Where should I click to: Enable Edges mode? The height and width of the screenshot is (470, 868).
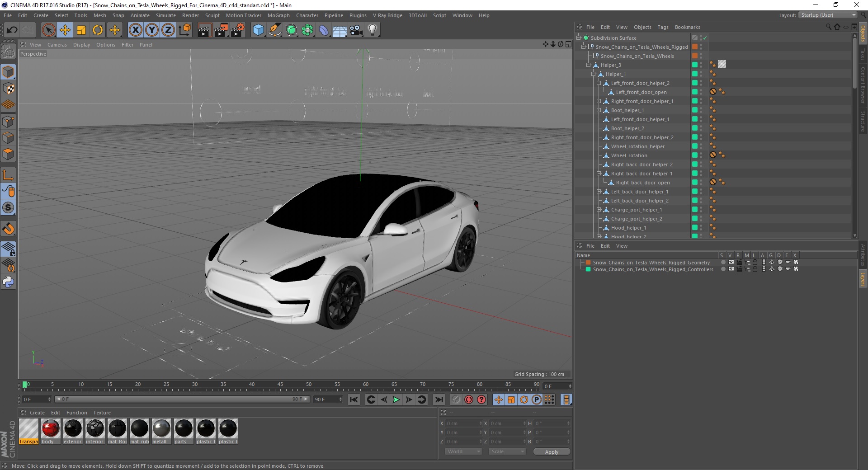point(8,138)
